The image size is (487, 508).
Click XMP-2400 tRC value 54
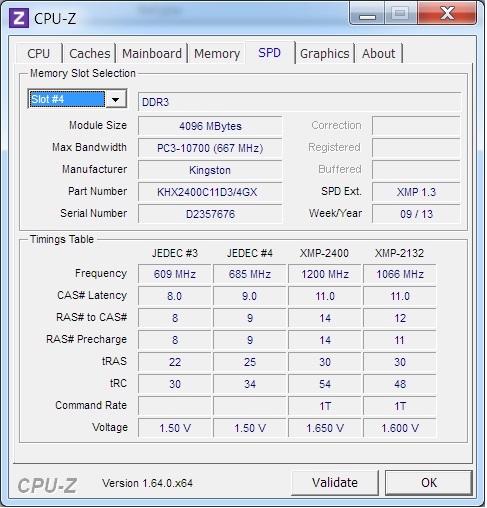(x=325, y=384)
